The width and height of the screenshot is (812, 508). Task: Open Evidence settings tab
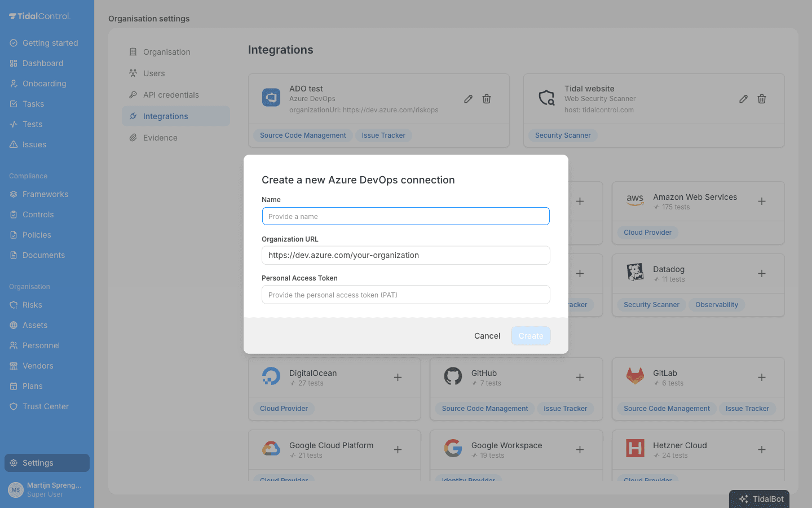tap(176, 138)
